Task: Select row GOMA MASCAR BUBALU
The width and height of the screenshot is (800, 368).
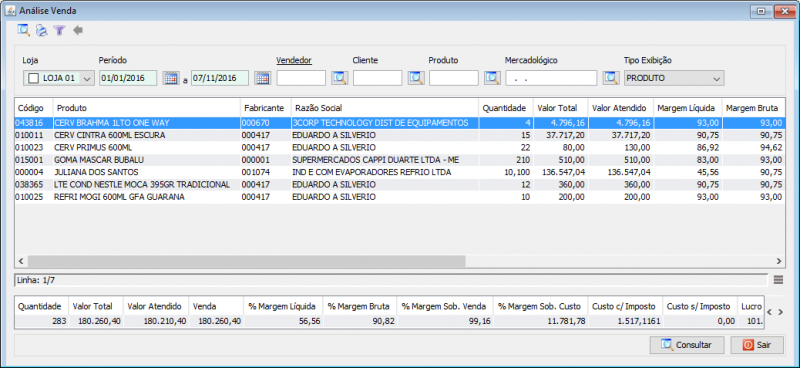Action: [x=400, y=160]
